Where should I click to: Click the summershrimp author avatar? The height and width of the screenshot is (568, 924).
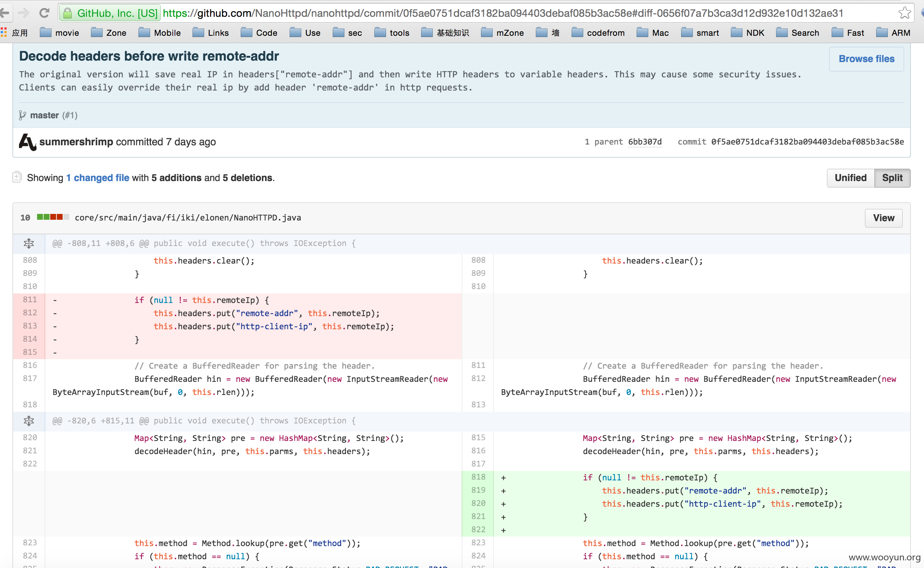pos(27,142)
